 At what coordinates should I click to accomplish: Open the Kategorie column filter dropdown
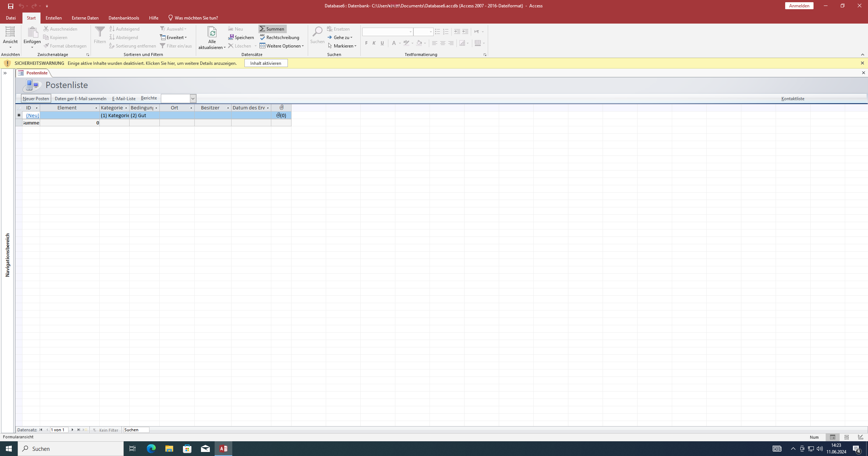click(126, 108)
